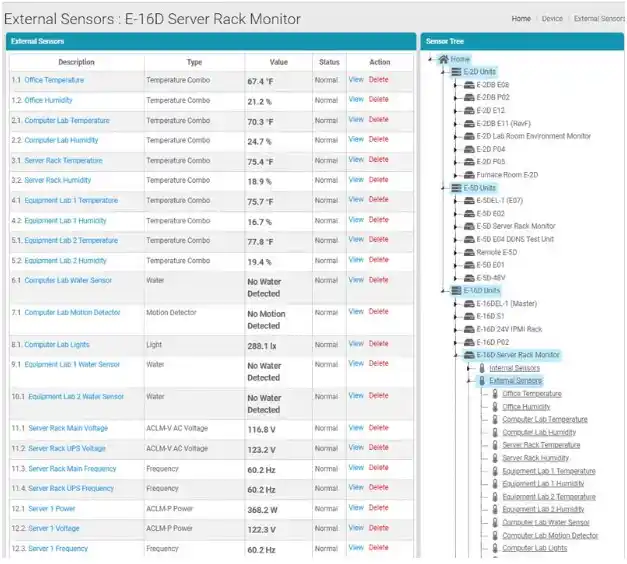Click the device icon beside Furnace Room E-2D
The width and height of the screenshot is (627, 564).
469,175
